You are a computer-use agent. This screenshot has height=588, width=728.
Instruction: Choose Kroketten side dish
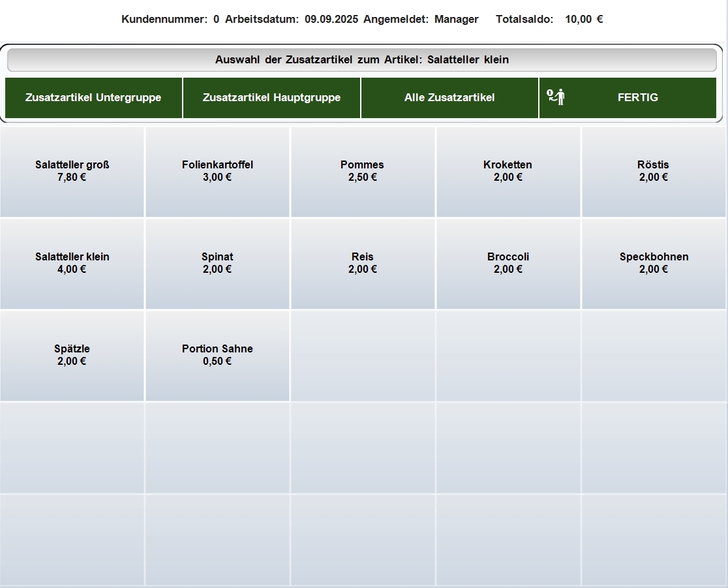[508, 172]
